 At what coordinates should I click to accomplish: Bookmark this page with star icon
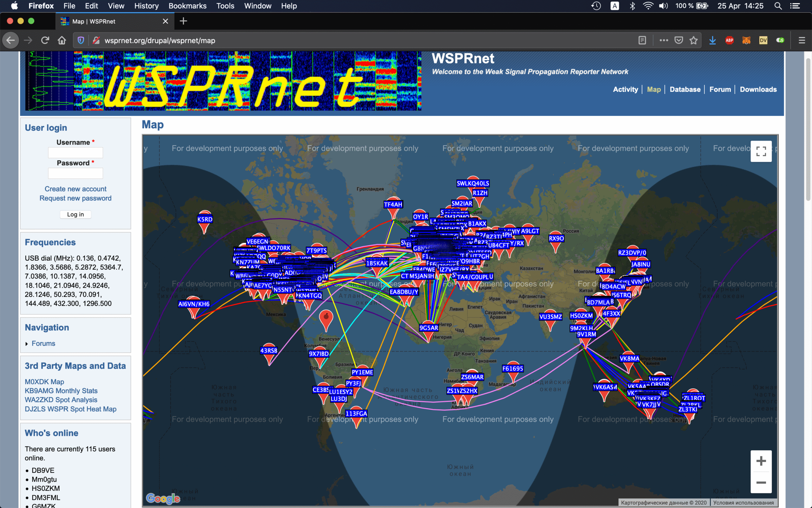[x=694, y=40]
